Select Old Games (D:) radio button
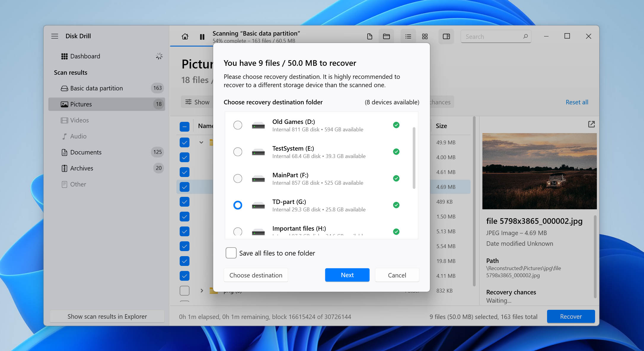The width and height of the screenshot is (644, 351). point(238,125)
